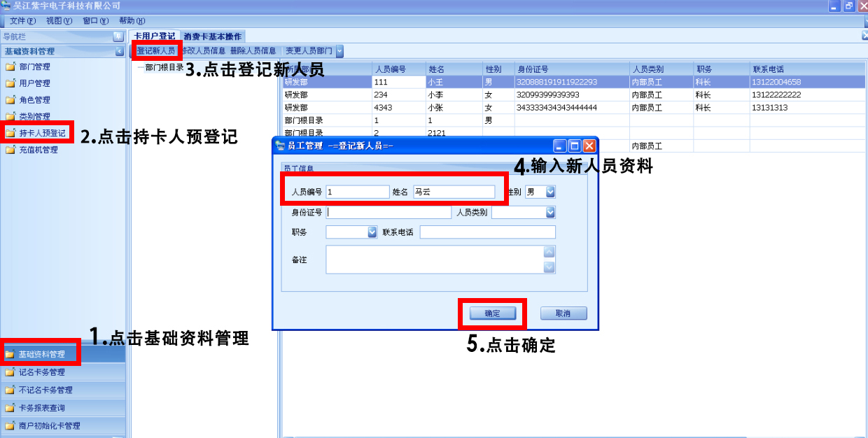Open the 卡务报表查询 navigation group
Screen dimensions: 868x438
(41, 408)
